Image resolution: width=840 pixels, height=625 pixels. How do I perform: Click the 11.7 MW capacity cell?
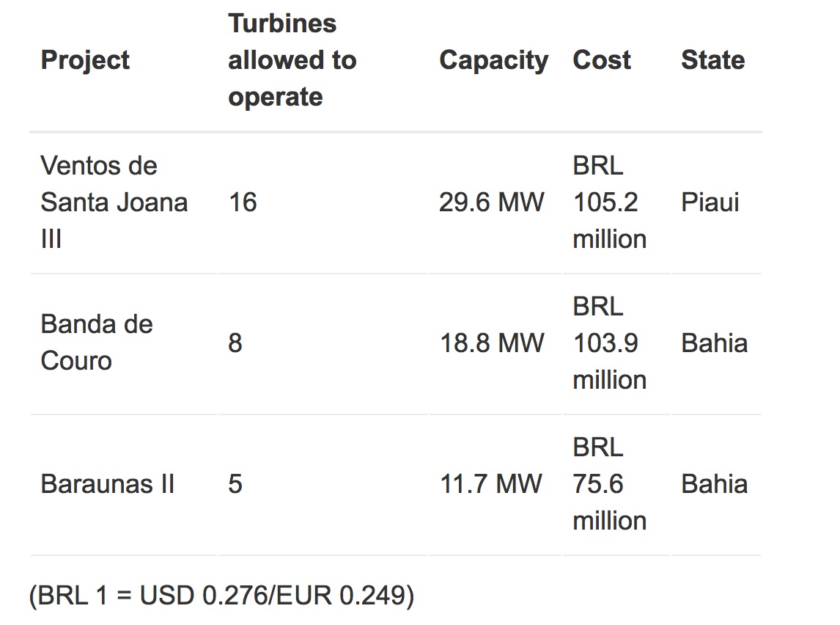coord(490,484)
